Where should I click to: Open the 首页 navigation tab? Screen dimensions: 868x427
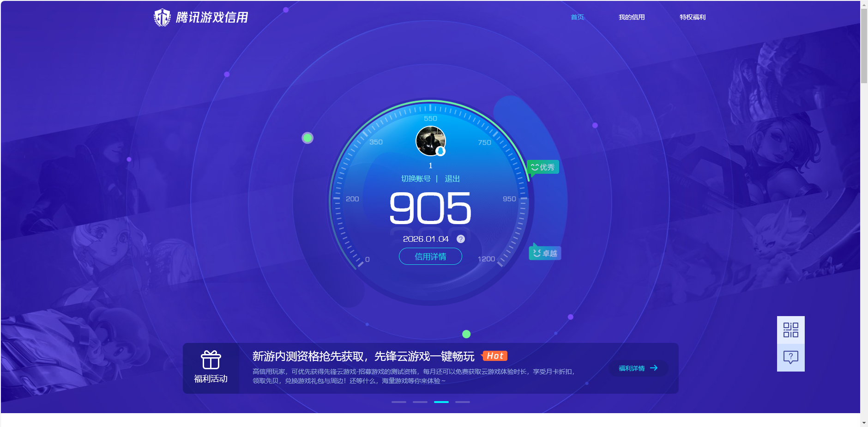coord(577,17)
